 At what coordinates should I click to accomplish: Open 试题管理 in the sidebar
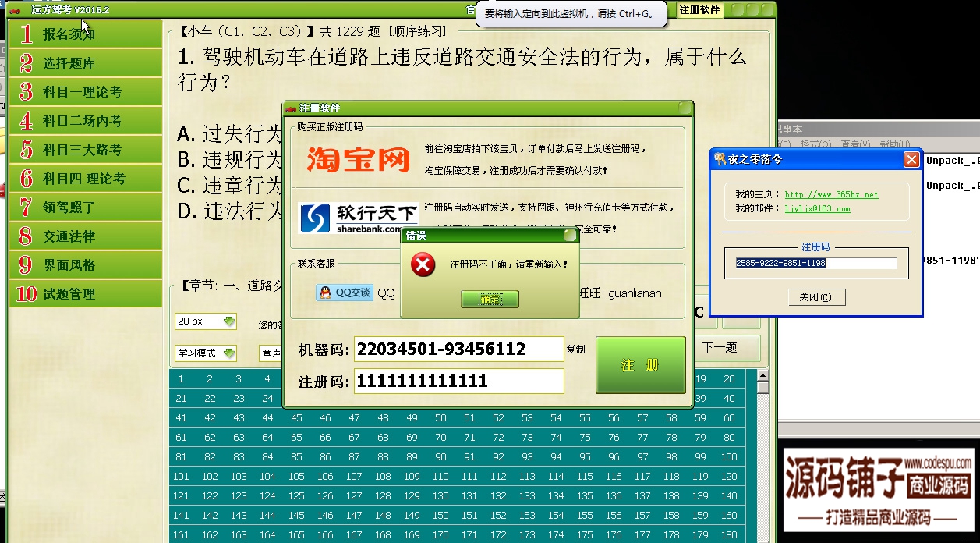(86, 294)
